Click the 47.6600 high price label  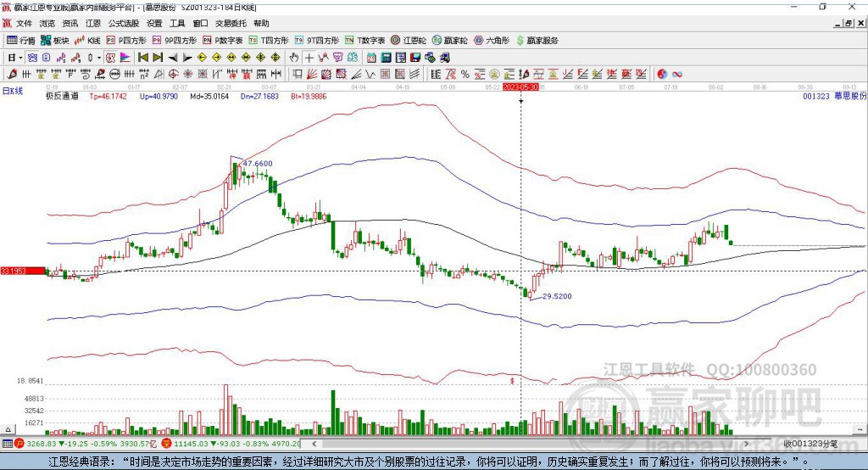pos(258,164)
